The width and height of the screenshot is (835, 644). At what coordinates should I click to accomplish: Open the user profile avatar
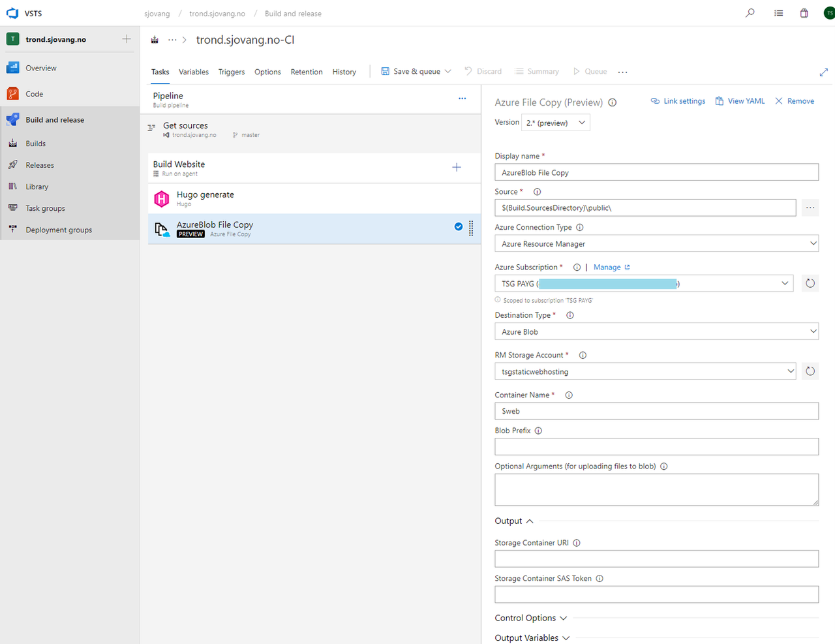pos(829,13)
